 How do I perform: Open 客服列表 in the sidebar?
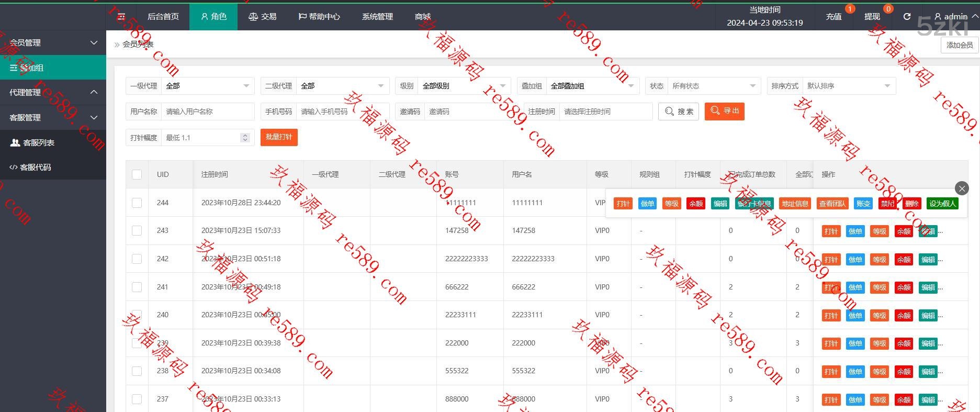point(39,142)
